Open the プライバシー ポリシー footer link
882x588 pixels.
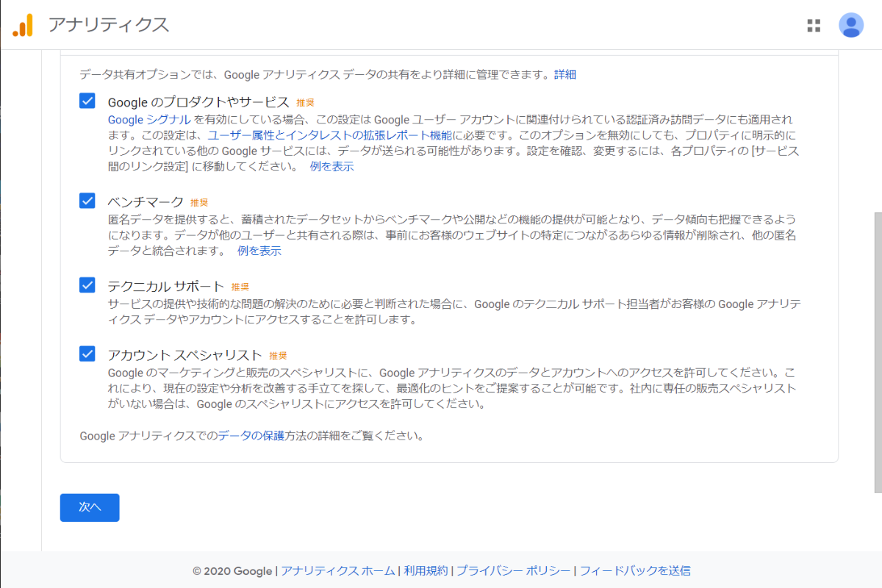coord(513,570)
